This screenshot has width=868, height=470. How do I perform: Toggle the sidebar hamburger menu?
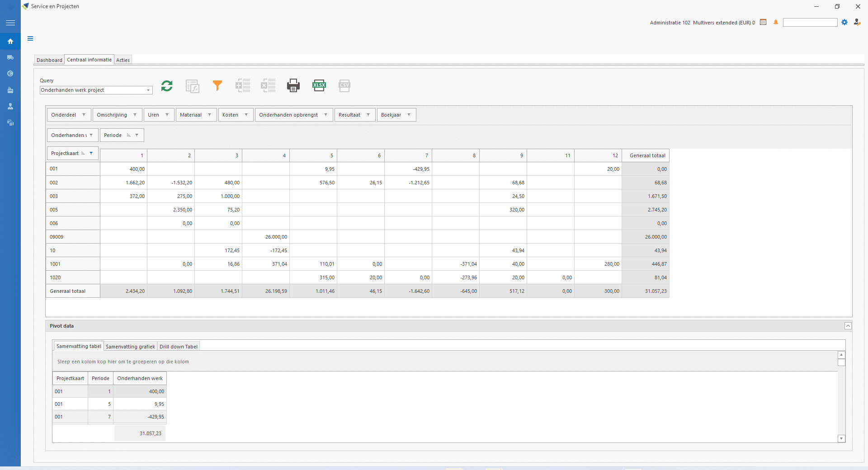point(10,23)
